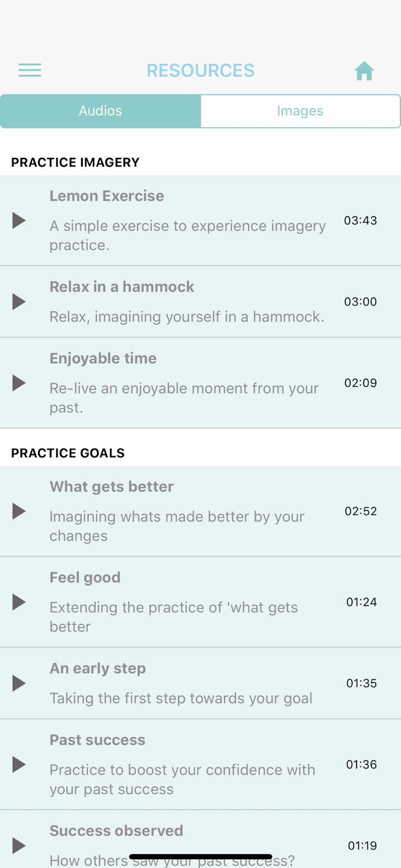Image resolution: width=401 pixels, height=868 pixels.
Task: Open the hamburger menu
Action: 30,70
